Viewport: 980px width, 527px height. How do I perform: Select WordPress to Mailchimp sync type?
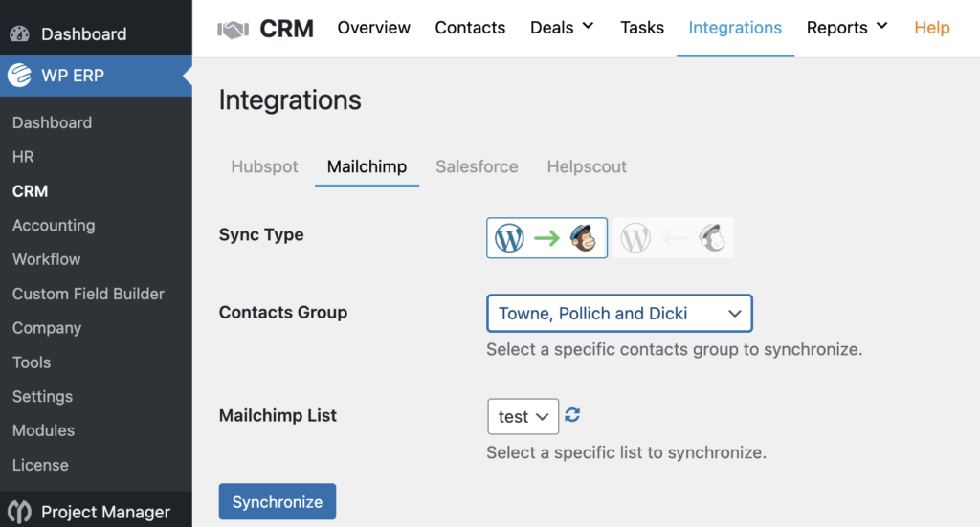[546, 238]
